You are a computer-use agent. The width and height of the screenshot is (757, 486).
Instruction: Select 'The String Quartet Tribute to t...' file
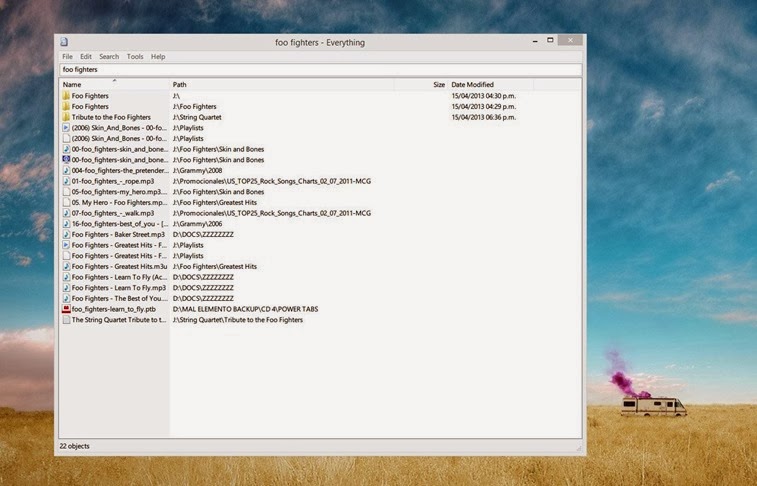click(119, 319)
